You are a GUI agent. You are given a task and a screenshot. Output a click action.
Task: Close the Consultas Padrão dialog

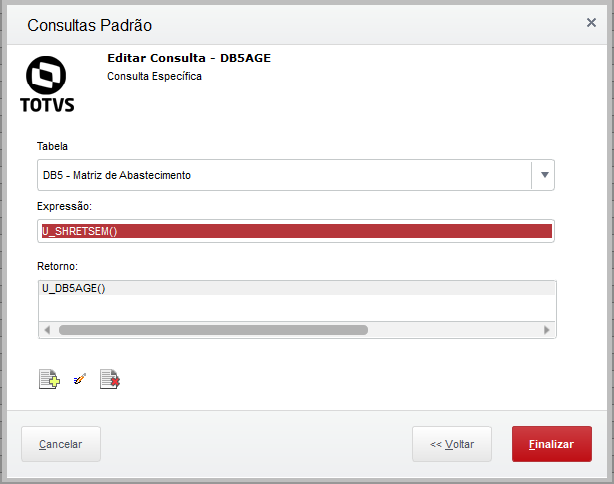(591, 23)
